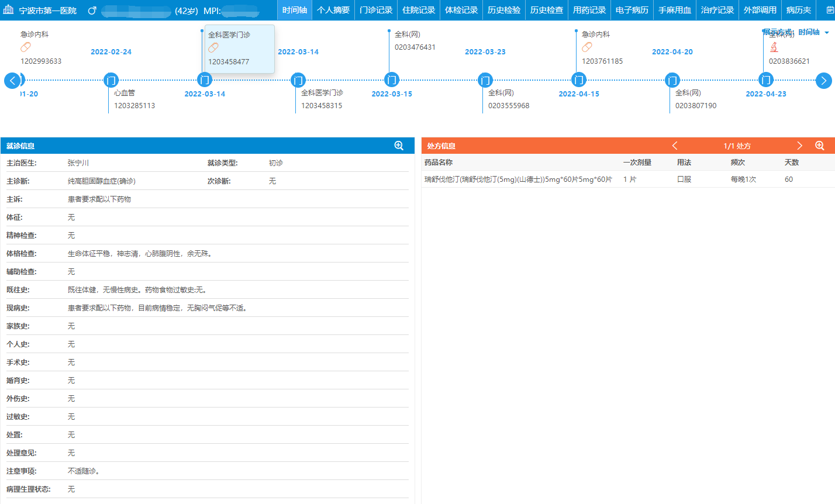
Task: Select timeline node for 全科(网) 0203807190
Action: click(672, 80)
